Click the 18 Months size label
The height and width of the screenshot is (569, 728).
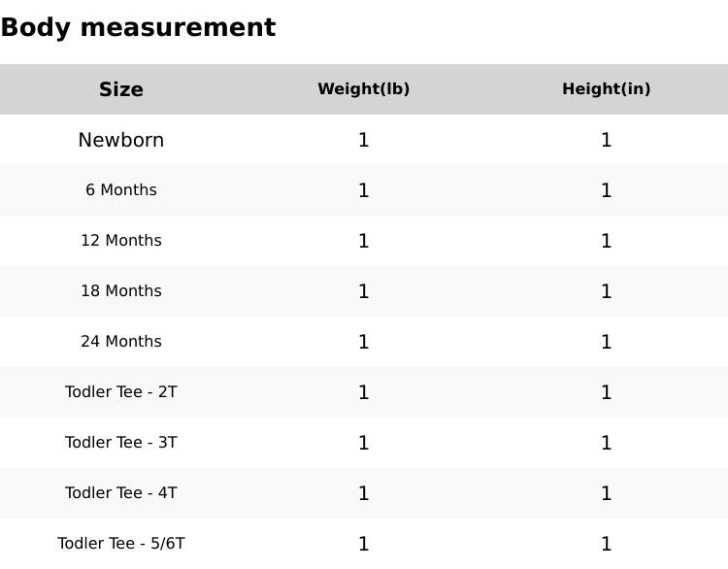point(121,291)
